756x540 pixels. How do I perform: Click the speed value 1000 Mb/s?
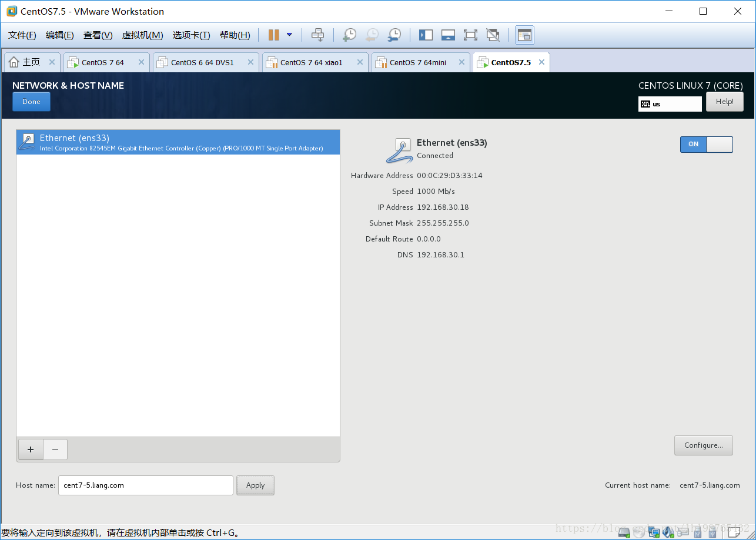click(436, 192)
